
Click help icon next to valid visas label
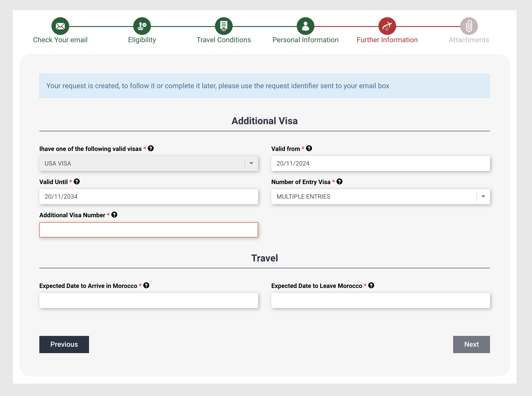(151, 148)
